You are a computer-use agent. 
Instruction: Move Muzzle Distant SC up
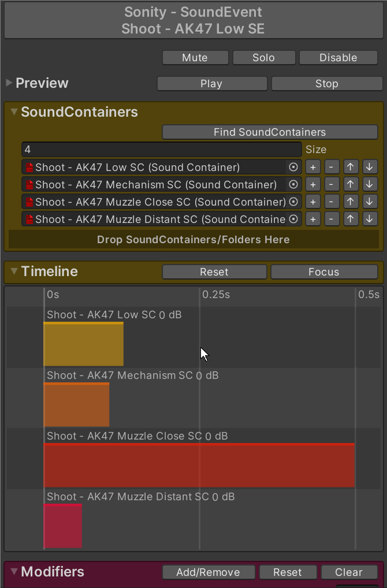351,219
